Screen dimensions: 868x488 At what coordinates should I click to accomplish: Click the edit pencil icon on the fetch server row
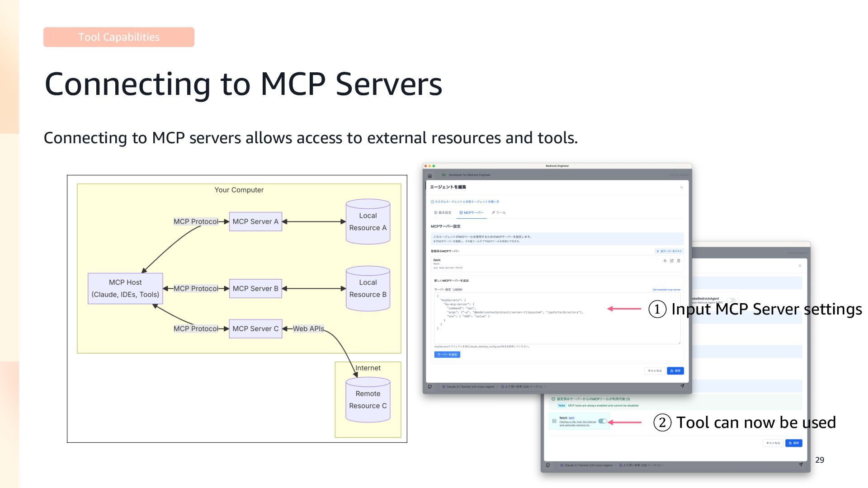click(672, 261)
